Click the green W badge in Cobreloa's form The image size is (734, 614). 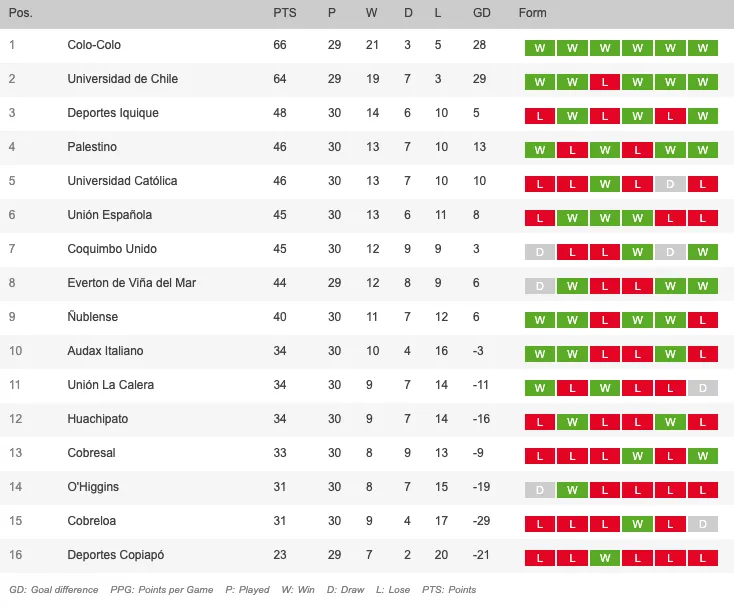click(x=638, y=524)
